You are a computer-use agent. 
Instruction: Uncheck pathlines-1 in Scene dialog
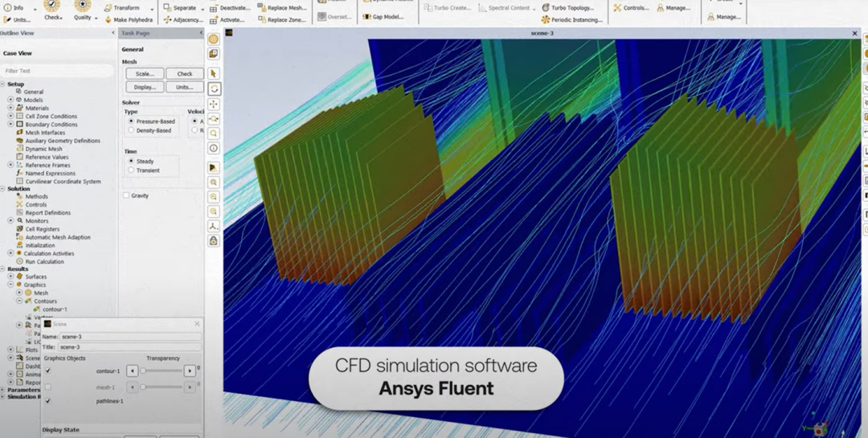point(48,401)
